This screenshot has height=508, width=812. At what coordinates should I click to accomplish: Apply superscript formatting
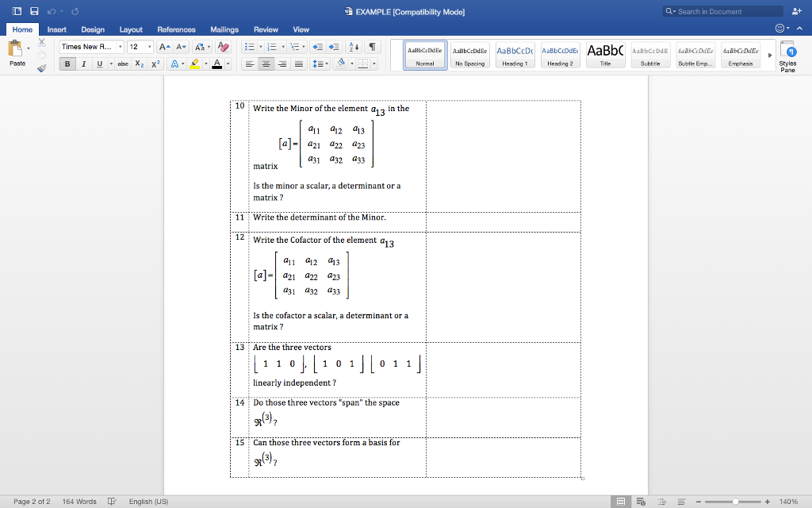click(x=155, y=63)
